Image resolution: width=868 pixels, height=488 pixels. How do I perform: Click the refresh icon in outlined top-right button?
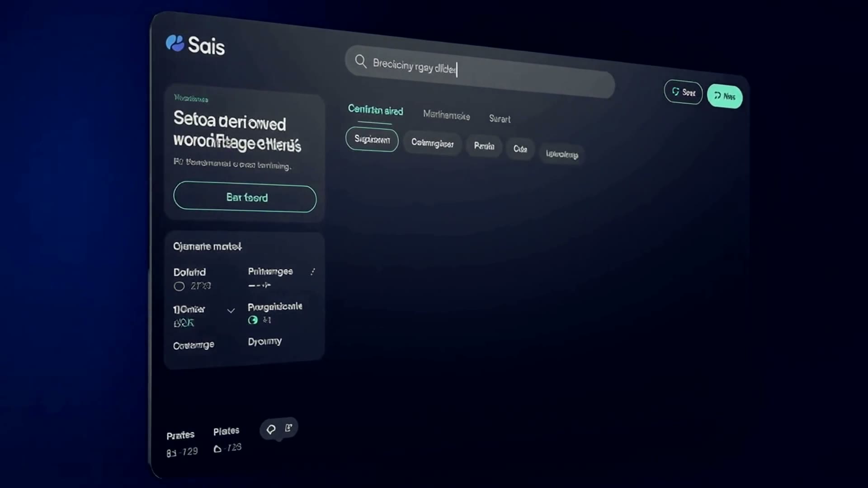tap(675, 91)
